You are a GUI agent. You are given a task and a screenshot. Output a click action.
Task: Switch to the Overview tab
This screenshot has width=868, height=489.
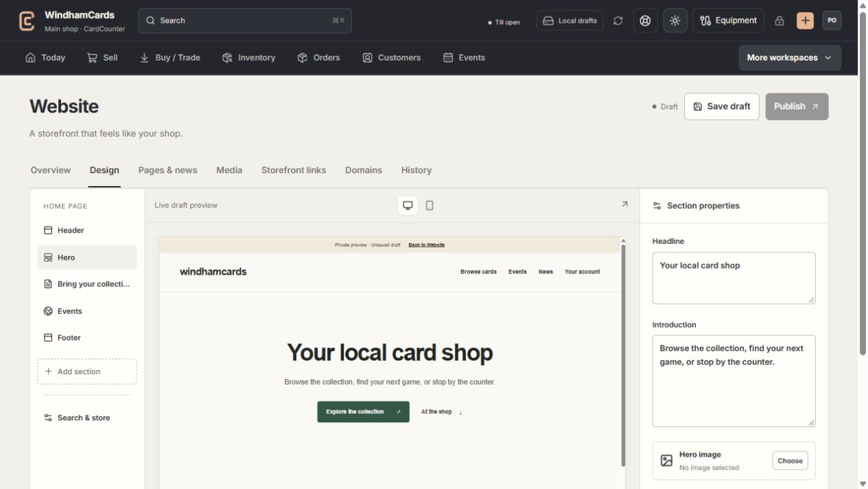(x=51, y=170)
